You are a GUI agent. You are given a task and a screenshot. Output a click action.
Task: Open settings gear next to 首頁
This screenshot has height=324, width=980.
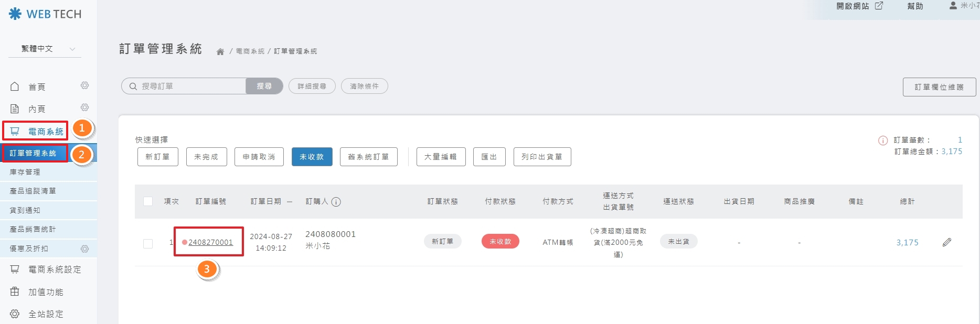(84, 85)
